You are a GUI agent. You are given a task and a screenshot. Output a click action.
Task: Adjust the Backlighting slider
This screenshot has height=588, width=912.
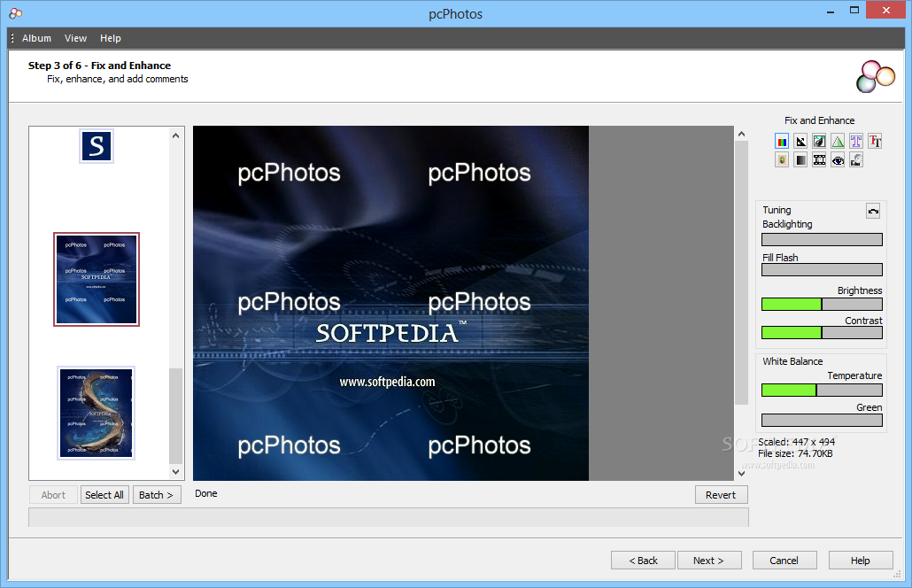[822, 240]
